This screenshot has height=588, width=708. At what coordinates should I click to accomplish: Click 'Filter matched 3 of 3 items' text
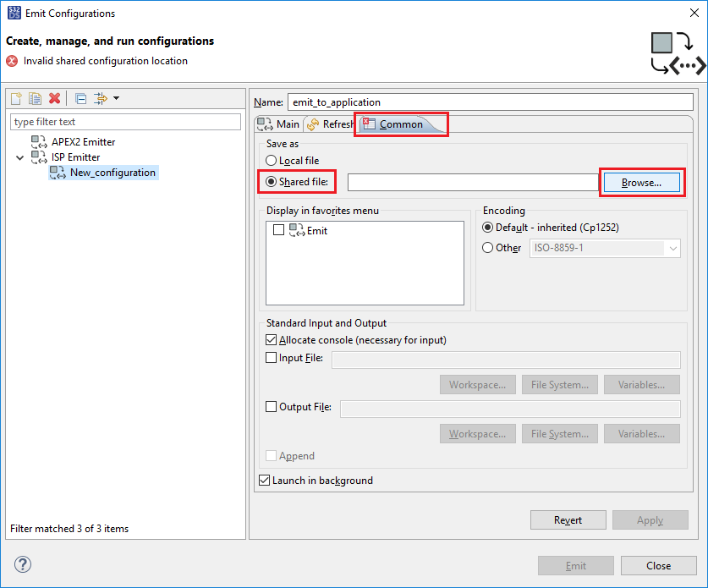click(69, 529)
